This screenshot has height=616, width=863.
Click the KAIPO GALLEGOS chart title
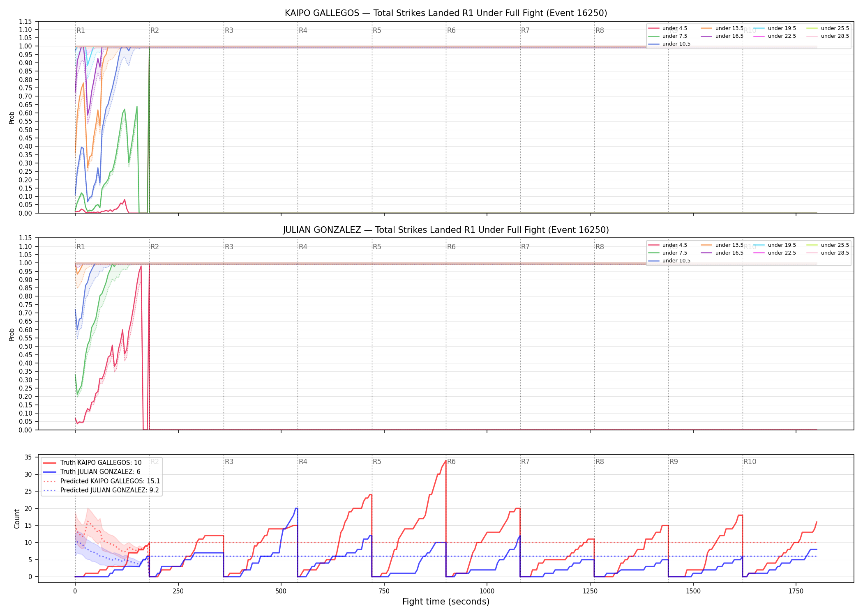446,13
